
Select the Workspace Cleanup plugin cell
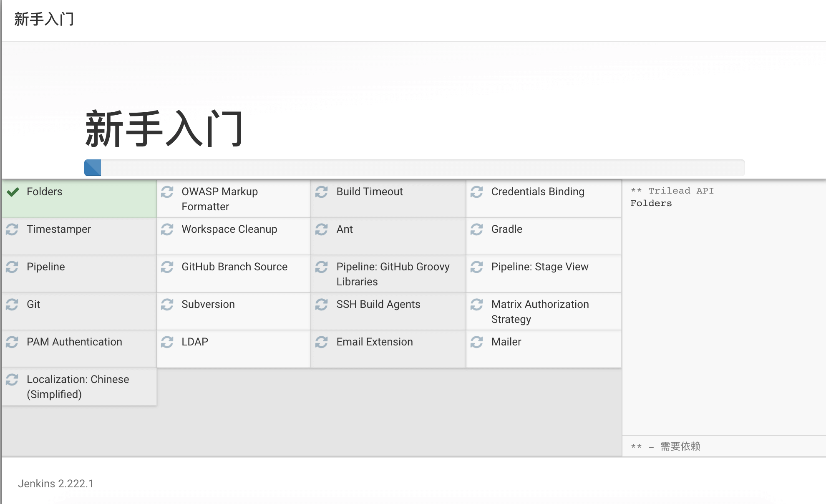click(x=229, y=229)
